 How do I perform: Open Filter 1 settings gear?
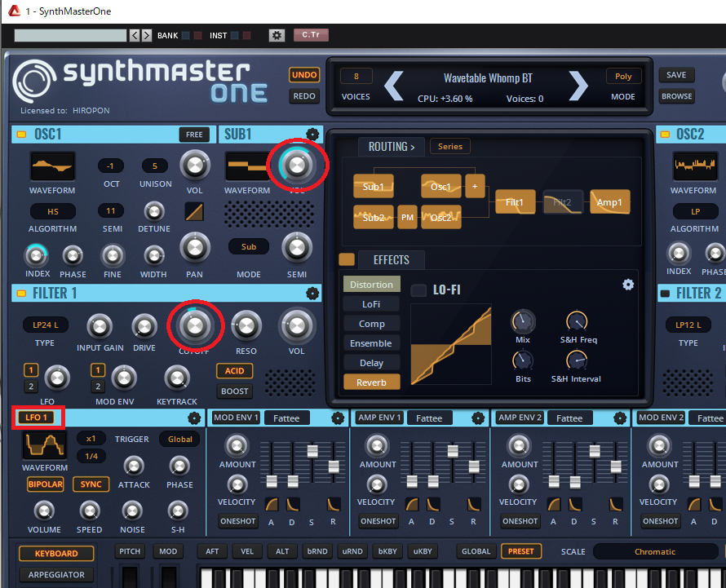312,293
